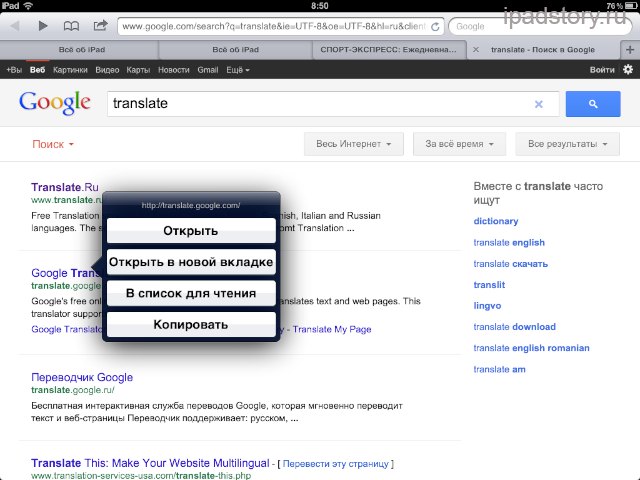The height and width of the screenshot is (480, 640).
Task: Click the Google logo
Action: pyautogui.click(x=55, y=103)
